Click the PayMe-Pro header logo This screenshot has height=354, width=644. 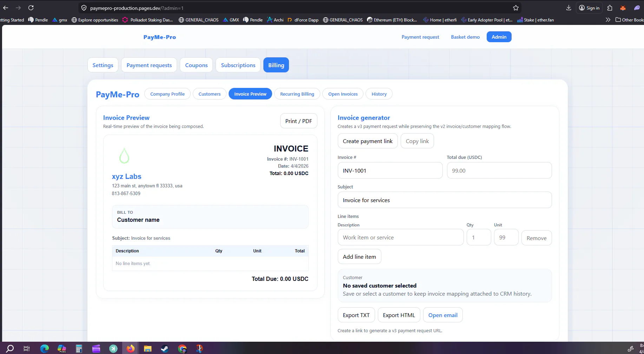[160, 37]
